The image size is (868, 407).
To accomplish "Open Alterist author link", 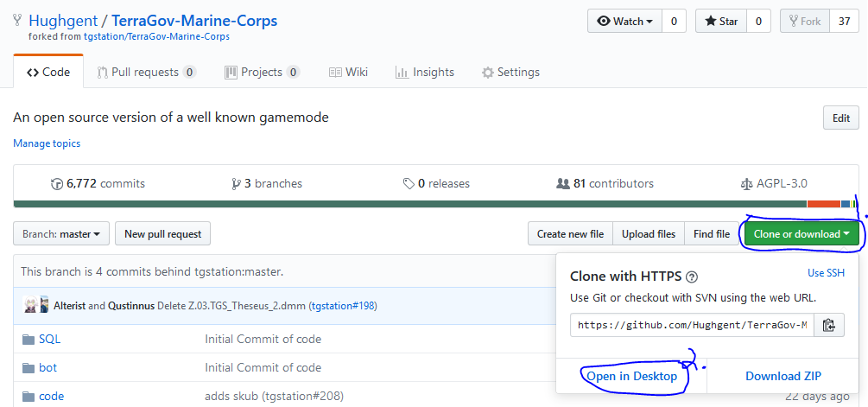I will pyautogui.click(x=70, y=306).
